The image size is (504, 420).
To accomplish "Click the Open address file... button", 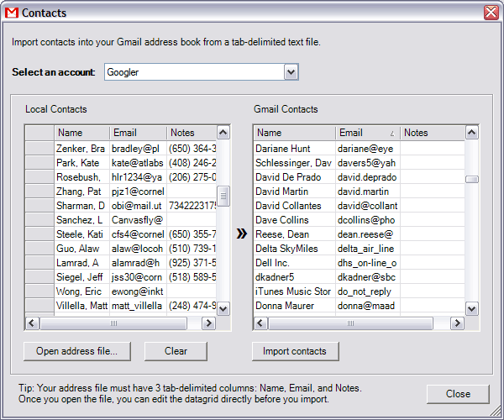I will coord(77,351).
